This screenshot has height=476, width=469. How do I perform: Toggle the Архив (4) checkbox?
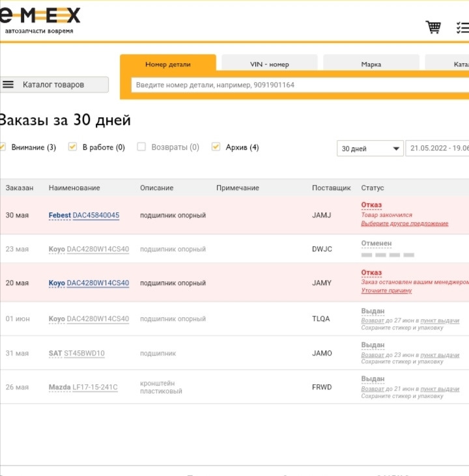click(x=216, y=147)
